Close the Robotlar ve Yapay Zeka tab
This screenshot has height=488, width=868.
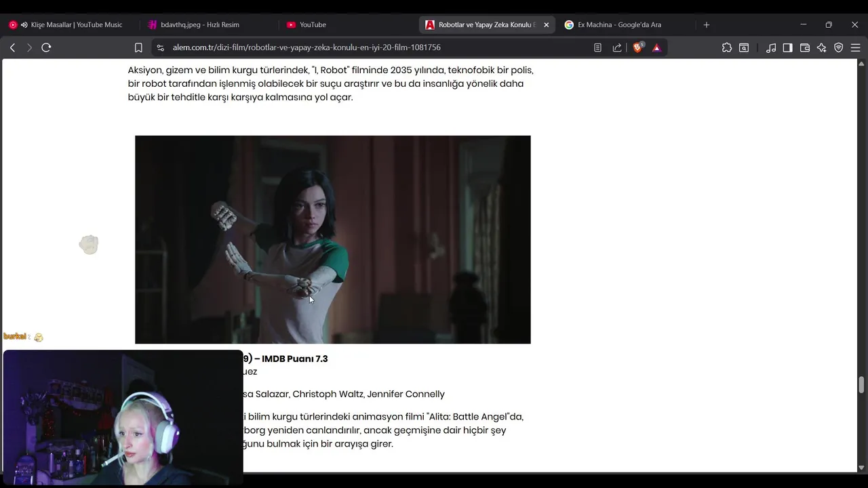click(547, 24)
